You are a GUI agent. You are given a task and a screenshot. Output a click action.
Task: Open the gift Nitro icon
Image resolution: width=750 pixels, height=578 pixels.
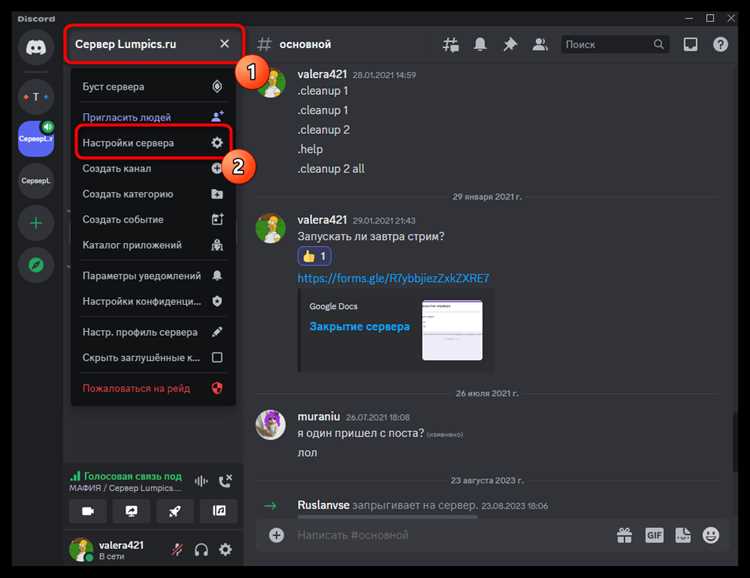pyautogui.click(x=624, y=535)
